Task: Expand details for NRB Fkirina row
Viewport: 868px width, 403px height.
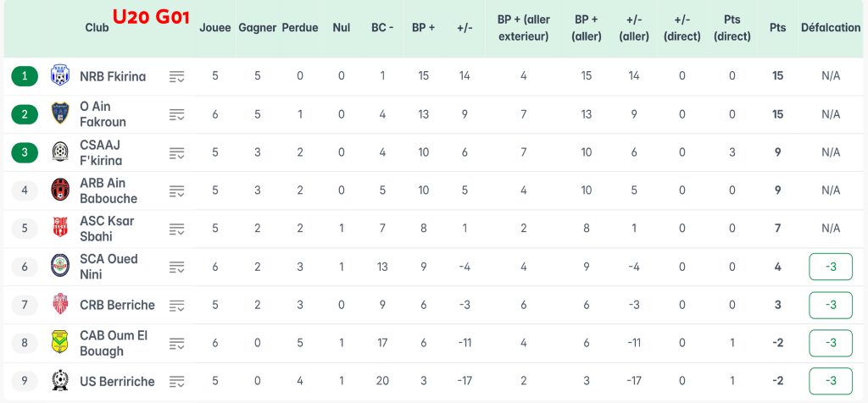Action: 176,77
